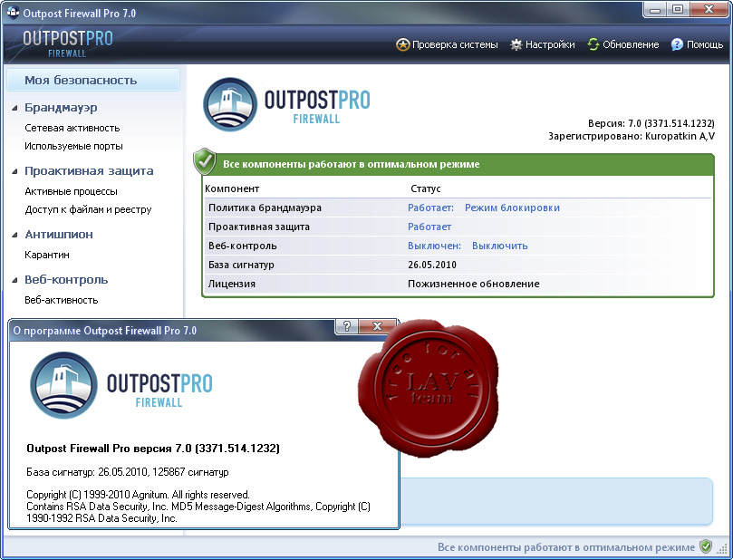The width and height of the screenshot is (733, 560).
Task: Click the settings gear icon
Action: 516,45
